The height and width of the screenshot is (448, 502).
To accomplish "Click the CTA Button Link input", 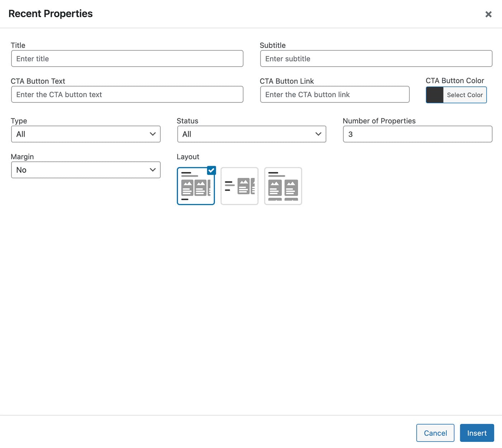I will coord(335,95).
